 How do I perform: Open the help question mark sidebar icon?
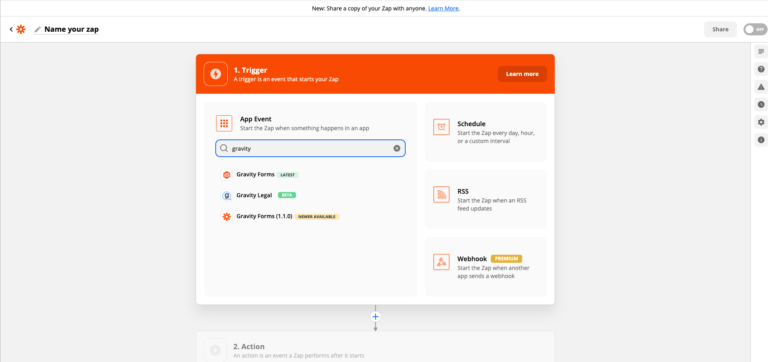(761, 69)
